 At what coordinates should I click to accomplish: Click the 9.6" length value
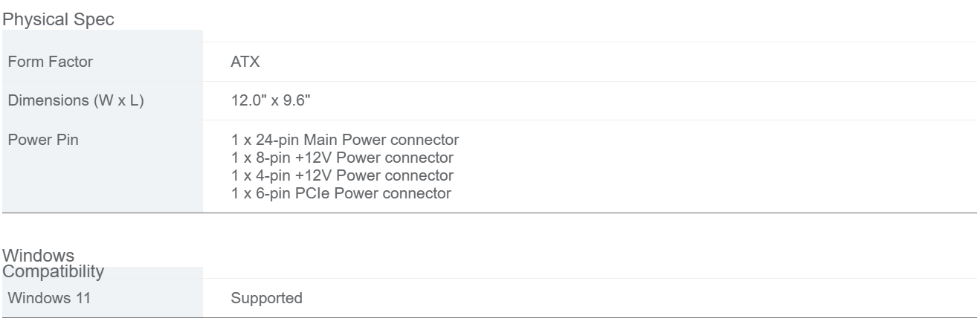click(x=294, y=101)
